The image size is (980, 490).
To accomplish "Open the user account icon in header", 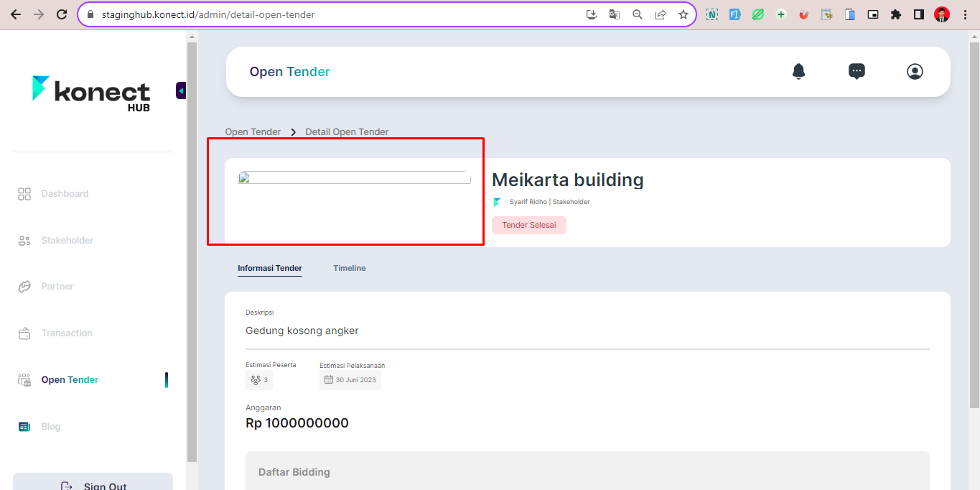I will 915,71.
